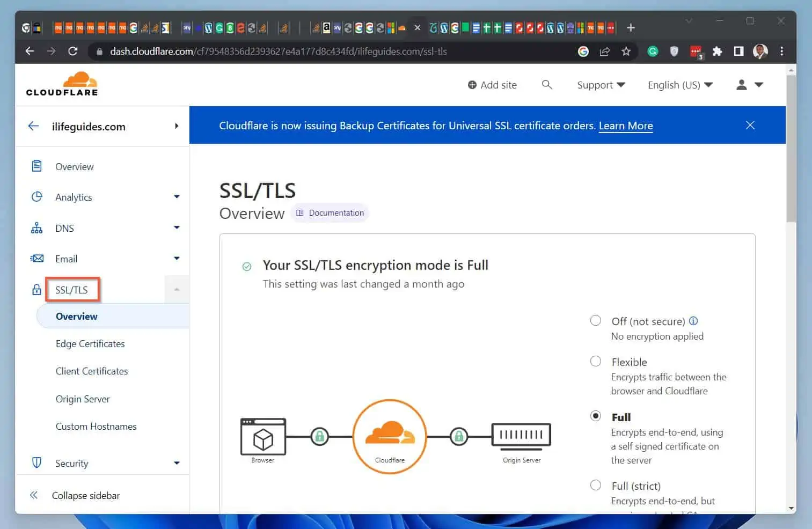Viewport: 812px width, 529px height.
Task: Open the Support dropdown menu
Action: click(x=601, y=85)
